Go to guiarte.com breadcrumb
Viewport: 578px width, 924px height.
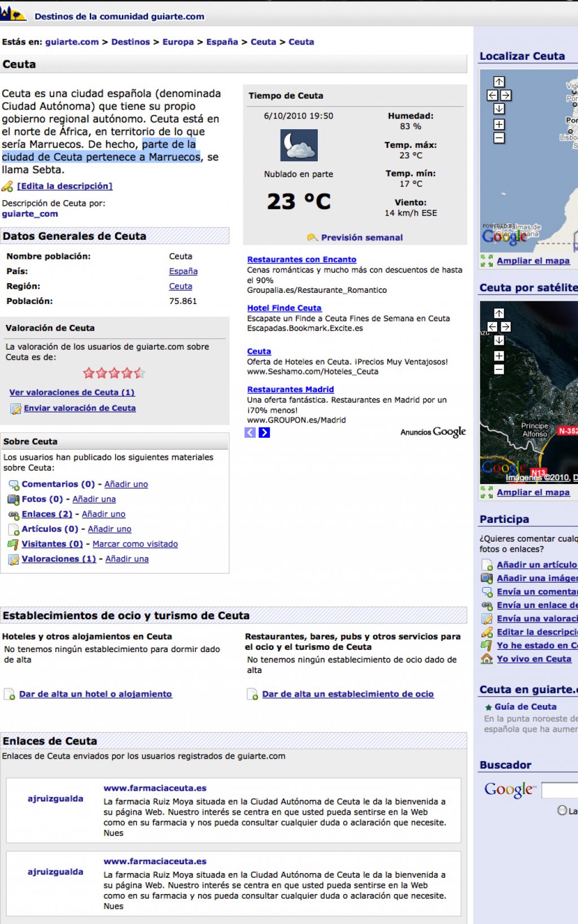(x=72, y=42)
